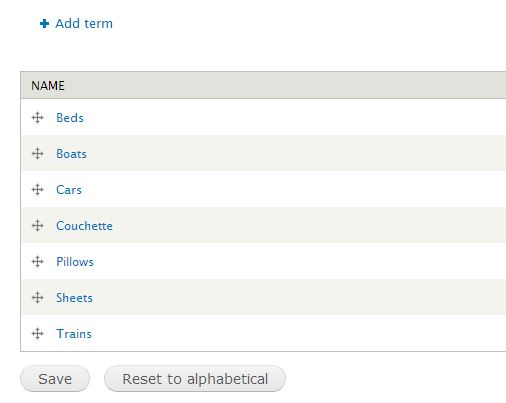Viewport: 506px width, 403px height.
Task: Click Reset to alphabetical button
Action: coord(195,379)
